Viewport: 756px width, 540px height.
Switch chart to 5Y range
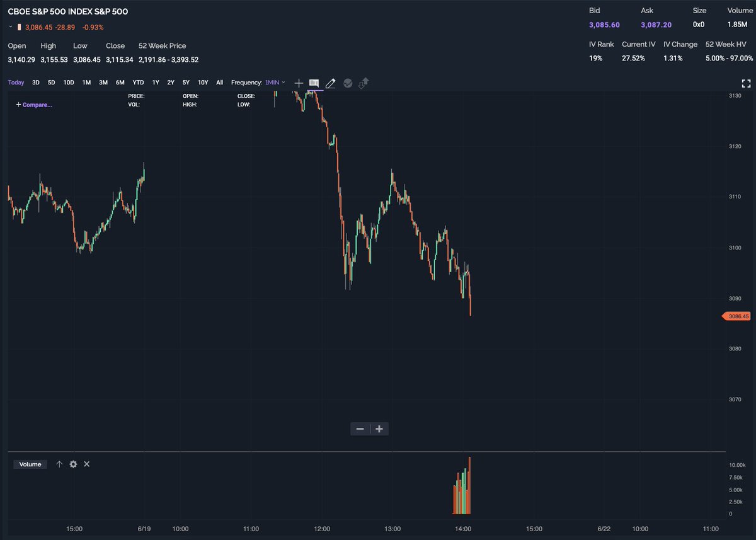186,83
